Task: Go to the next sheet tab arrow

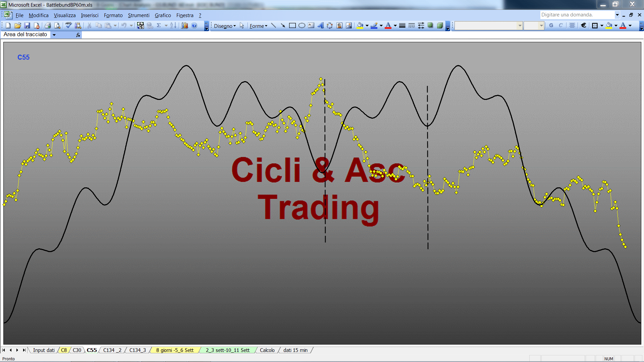Action: click(17, 350)
